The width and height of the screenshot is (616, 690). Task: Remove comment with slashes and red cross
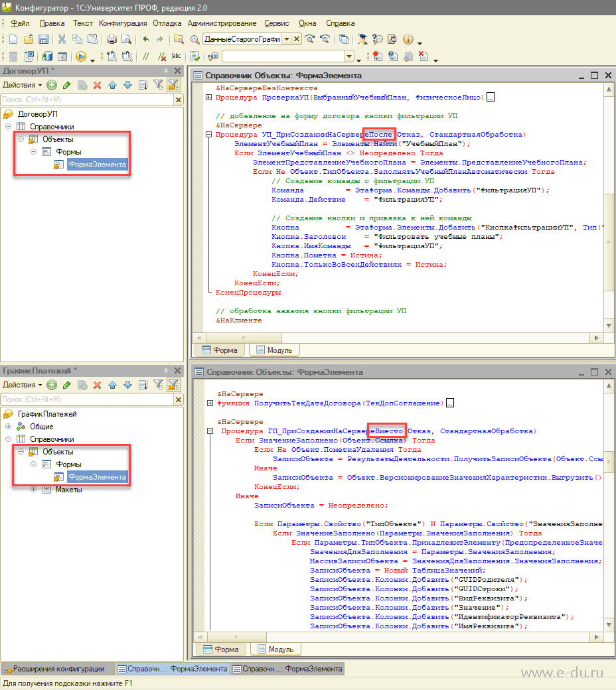pos(161,56)
